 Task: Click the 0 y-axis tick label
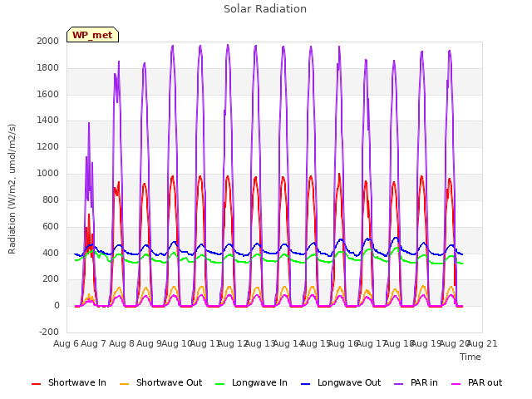coord(57,305)
